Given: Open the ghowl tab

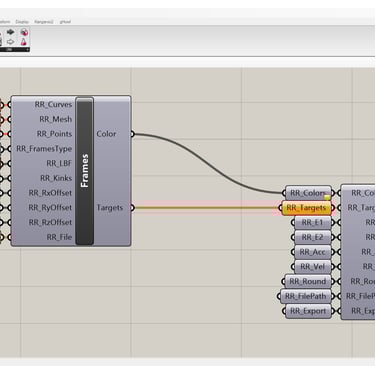Looking at the screenshot, I should pos(65,22).
